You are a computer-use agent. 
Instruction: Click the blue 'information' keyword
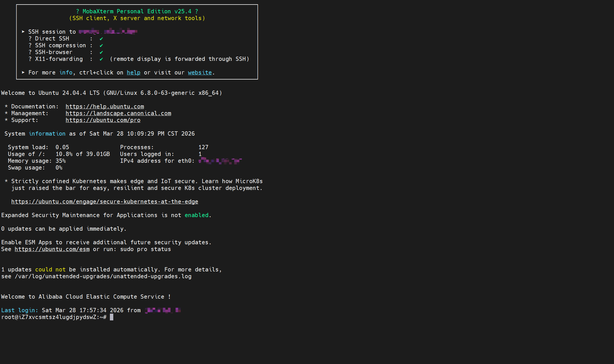pyautogui.click(x=47, y=134)
